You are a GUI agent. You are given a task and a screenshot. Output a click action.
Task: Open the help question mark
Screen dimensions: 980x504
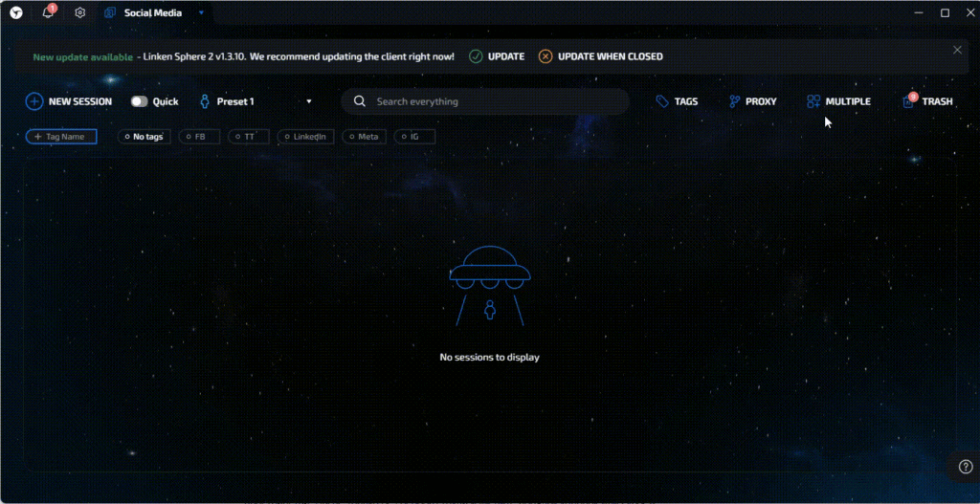[966, 467]
